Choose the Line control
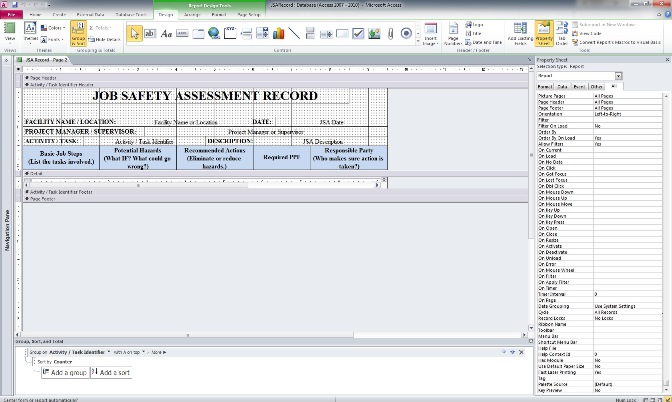The width and height of the screenshot is (672, 402). (x=294, y=33)
